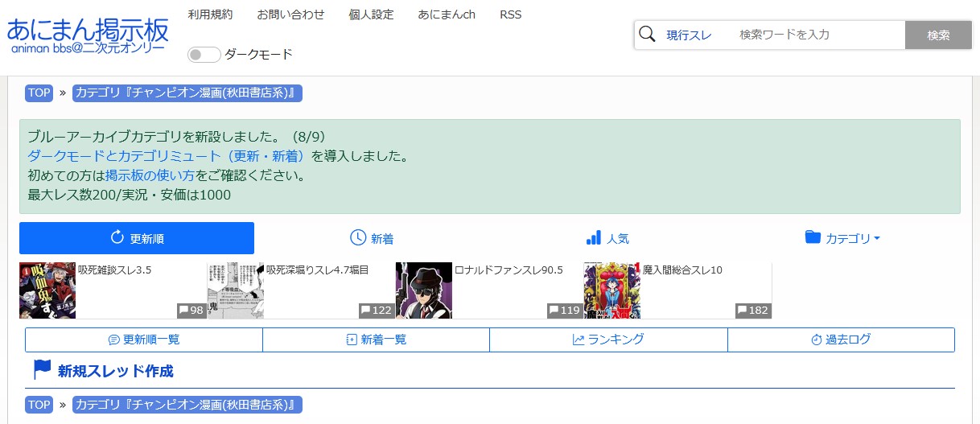Click the ロナルドファンスレ90.5 thread title
Screen dimensions: 980x424
pyautogui.click(x=509, y=270)
